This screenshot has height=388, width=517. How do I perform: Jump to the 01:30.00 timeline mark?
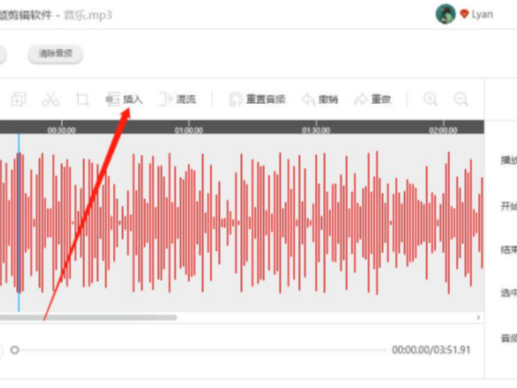coord(316,130)
